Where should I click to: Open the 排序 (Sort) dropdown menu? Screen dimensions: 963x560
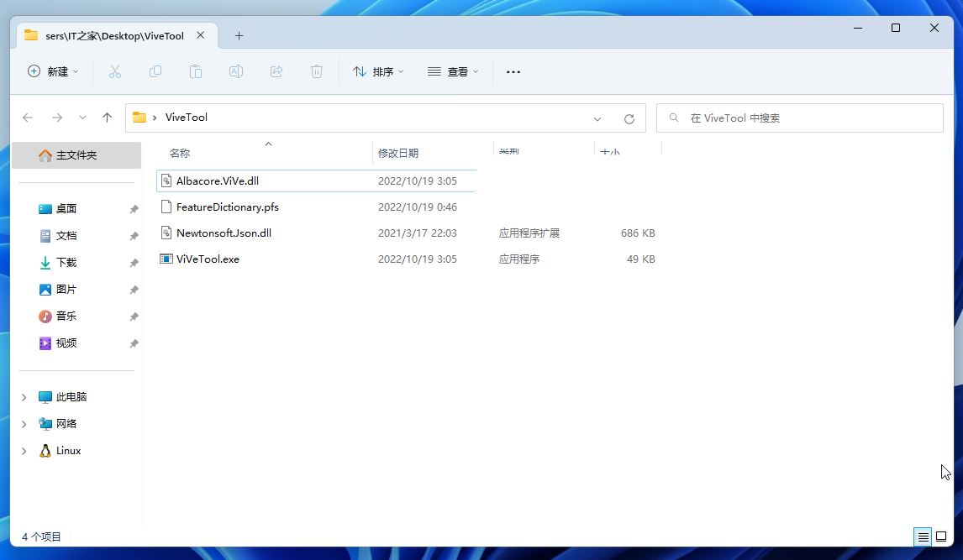point(378,72)
